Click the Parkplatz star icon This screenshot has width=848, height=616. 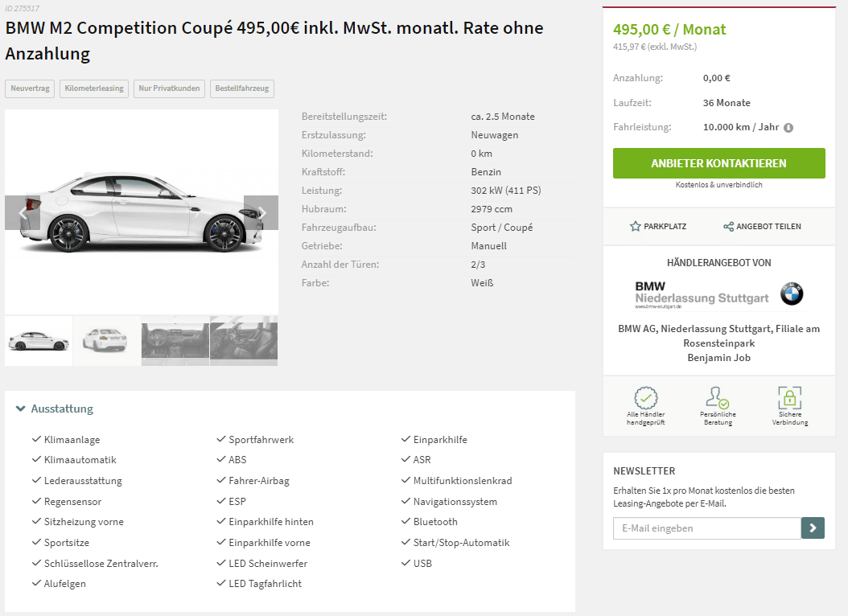click(635, 227)
